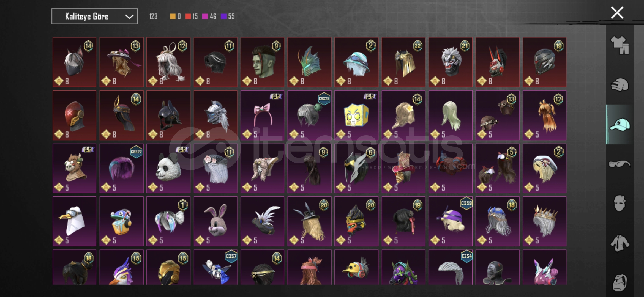The height and width of the screenshot is (297, 644).
Task: Open the bearded face category icon
Action: 620,282
